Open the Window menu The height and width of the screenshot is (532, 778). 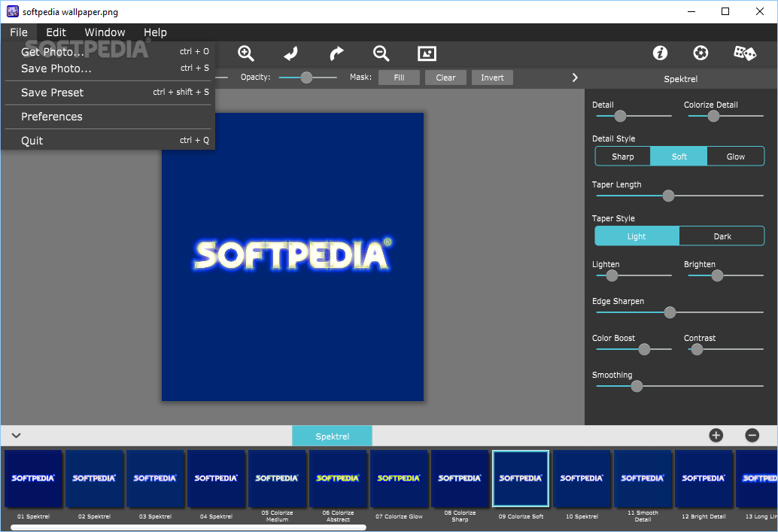click(x=105, y=32)
